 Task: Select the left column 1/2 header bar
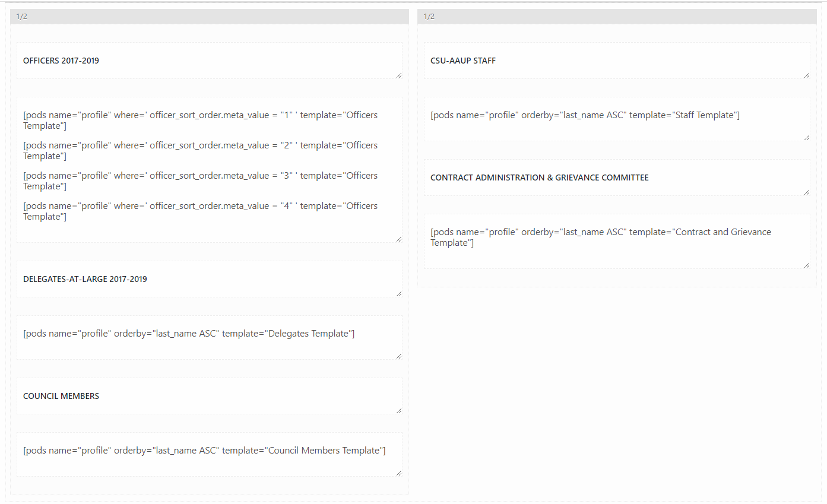point(209,16)
